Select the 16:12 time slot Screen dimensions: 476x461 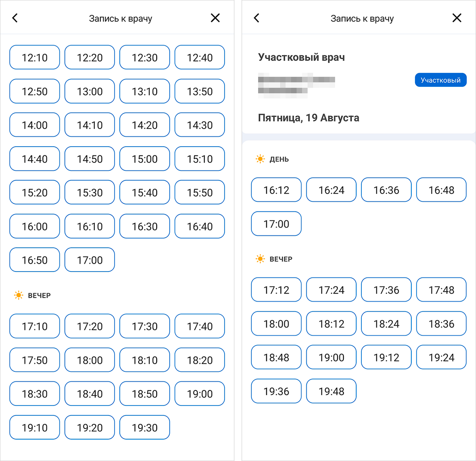pyautogui.click(x=276, y=190)
